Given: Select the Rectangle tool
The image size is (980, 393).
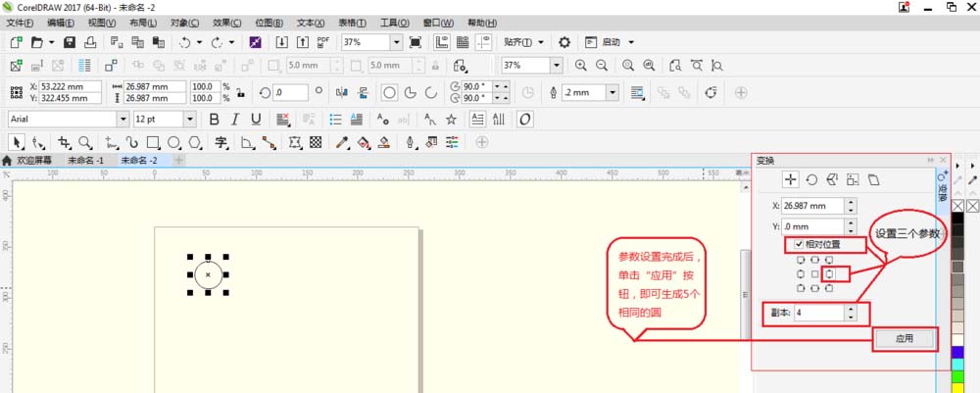Looking at the screenshot, I should tap(153, 142).
